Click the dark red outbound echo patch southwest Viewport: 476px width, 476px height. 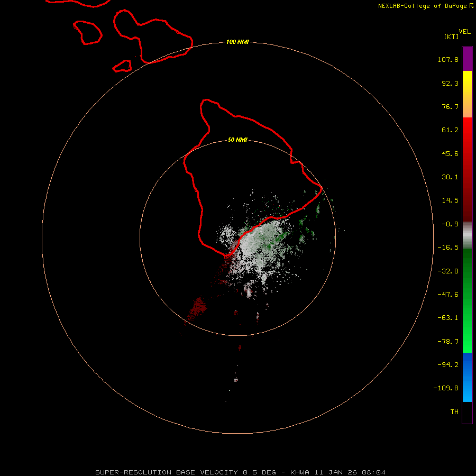coord(198,308)
